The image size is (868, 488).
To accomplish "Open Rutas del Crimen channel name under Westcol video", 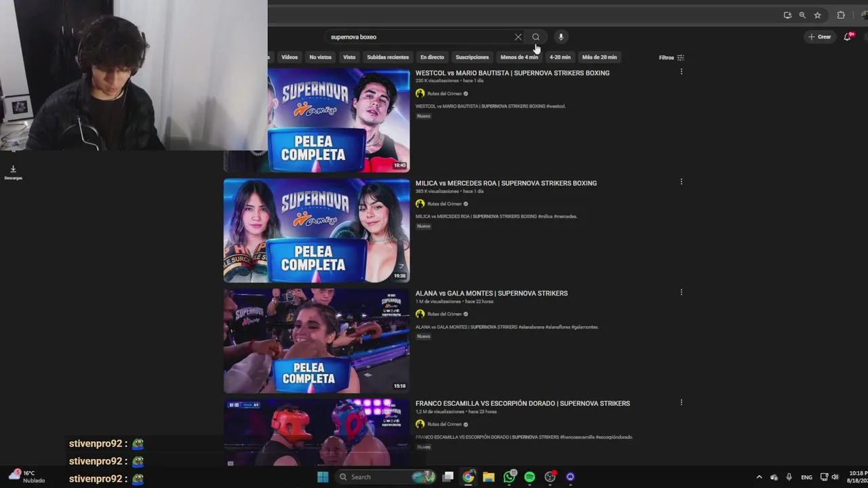I will click(444, 94).
